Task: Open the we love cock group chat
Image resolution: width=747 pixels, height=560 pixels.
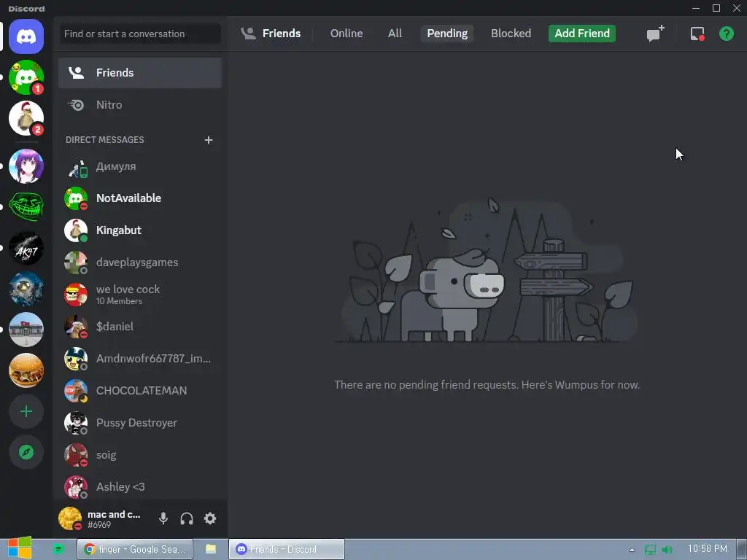Action: pos(140,295)
